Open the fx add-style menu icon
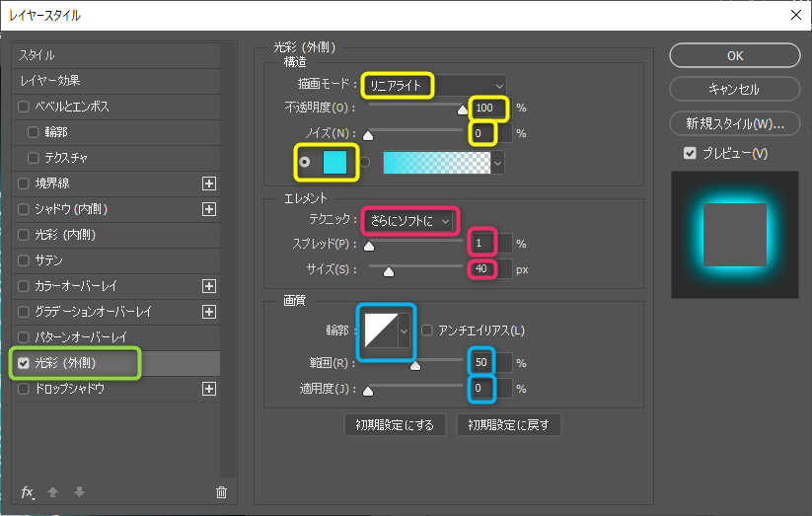 (x=28, y=492)
